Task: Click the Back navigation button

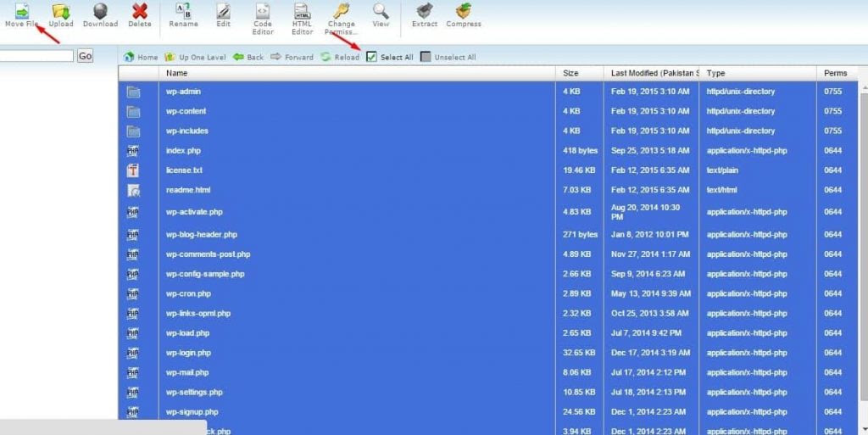Action: click(248, 57)
